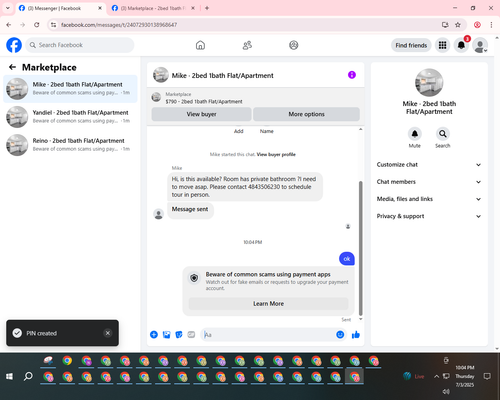The width and height of the screenshot is (500, 400).
Task: Click chat scrollbar thumb
Action: pyautogui.click(x=360, y=248)
